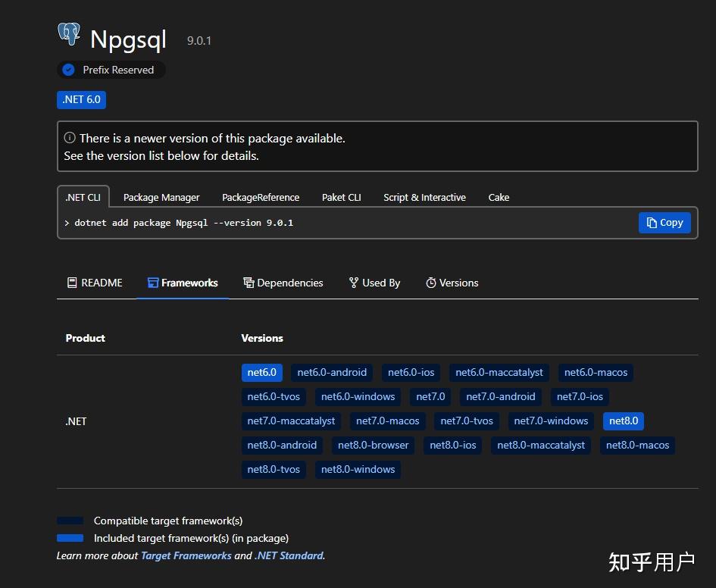This screenshot has width=716, height=588.
Task: Click the Copy button for the CLI command
Action: [x=664, y=222]
